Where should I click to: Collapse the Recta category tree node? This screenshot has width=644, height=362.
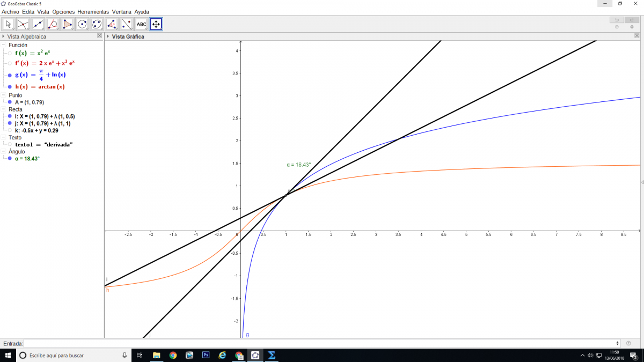coord(4,109)
